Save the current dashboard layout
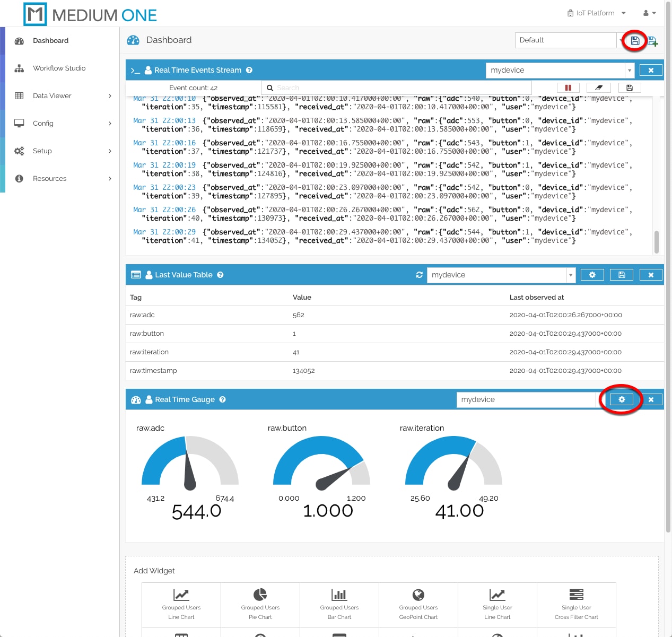672x637 pixels. point(635,40)
